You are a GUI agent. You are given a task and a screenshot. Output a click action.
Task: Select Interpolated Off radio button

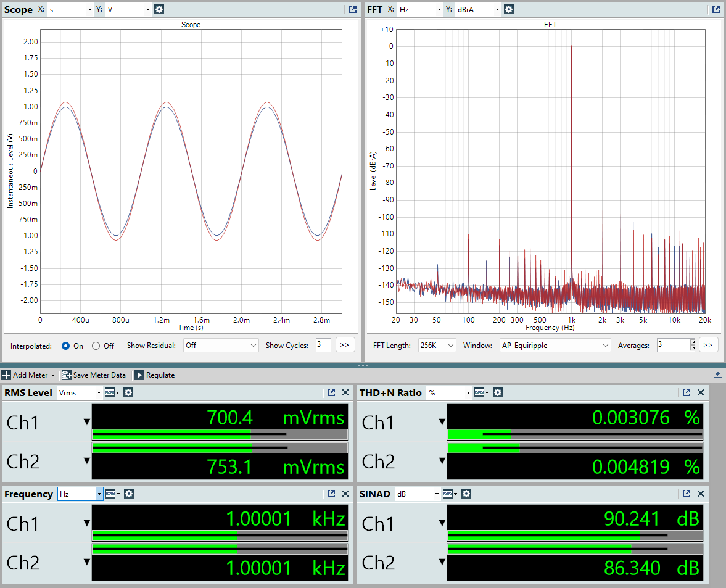coord(96,346)
